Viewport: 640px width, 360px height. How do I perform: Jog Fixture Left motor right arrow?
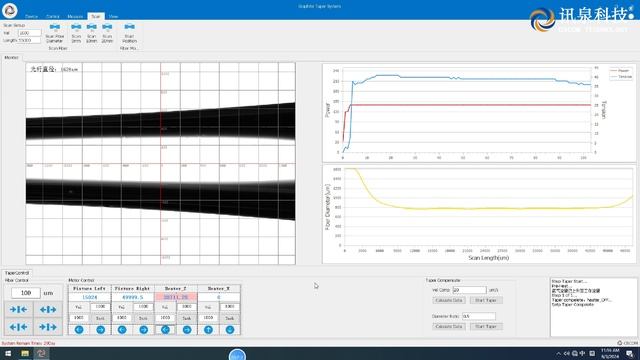pos(100,330)
